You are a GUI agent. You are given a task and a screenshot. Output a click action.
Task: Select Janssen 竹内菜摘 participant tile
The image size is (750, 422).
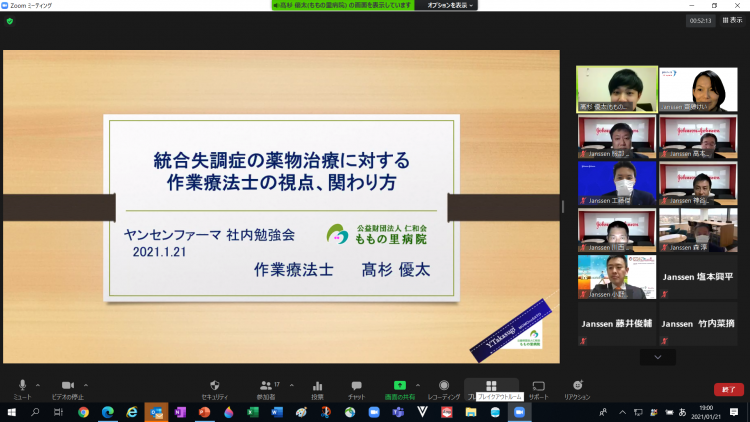[x=698, y=324]
